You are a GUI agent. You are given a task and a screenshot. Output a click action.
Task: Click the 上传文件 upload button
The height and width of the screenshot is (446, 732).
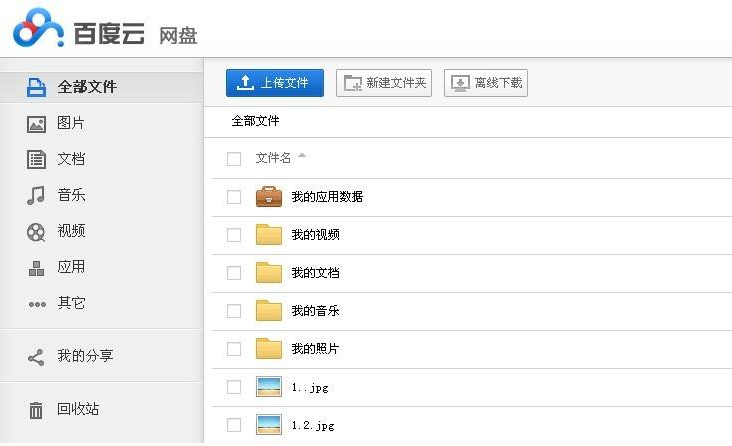tap(274, 83)
